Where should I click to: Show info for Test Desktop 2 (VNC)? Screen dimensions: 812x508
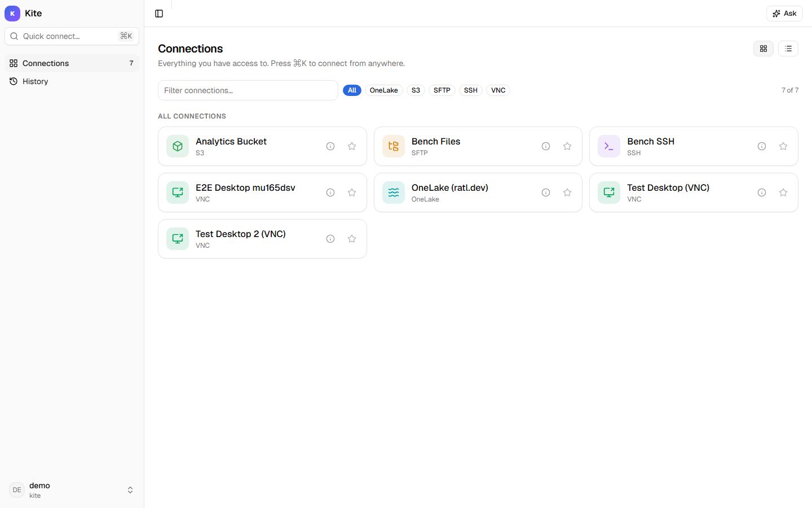click(x=330, y=239)
